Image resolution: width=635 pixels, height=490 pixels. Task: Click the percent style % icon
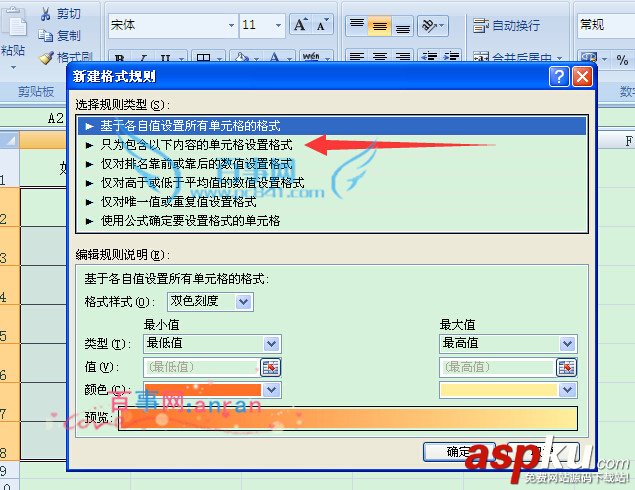pos(622,60)
